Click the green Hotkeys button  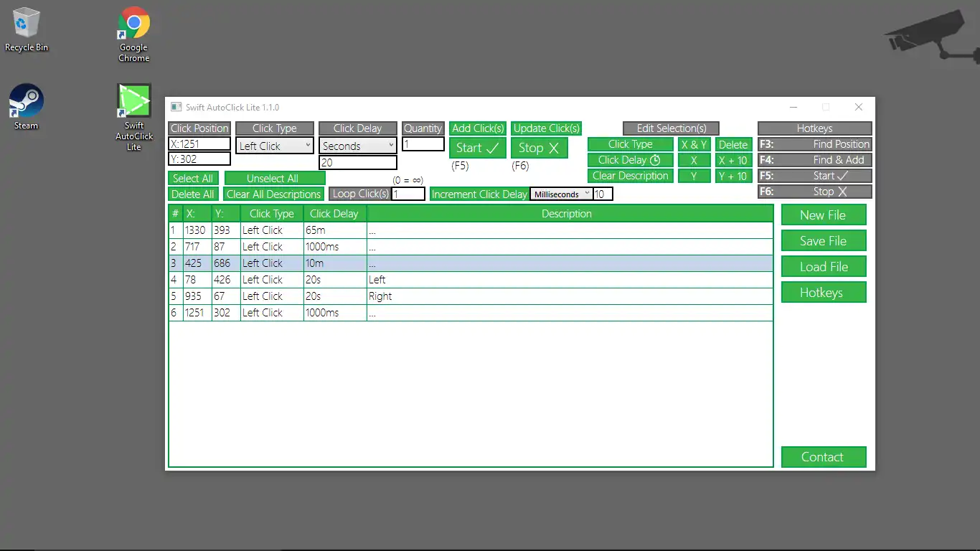(x=824, y=293)
